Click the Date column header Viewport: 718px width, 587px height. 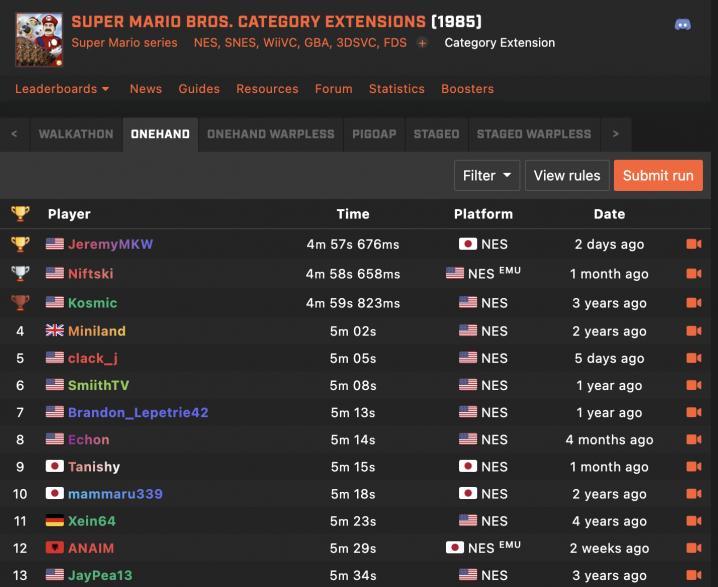tap(609, 214)
